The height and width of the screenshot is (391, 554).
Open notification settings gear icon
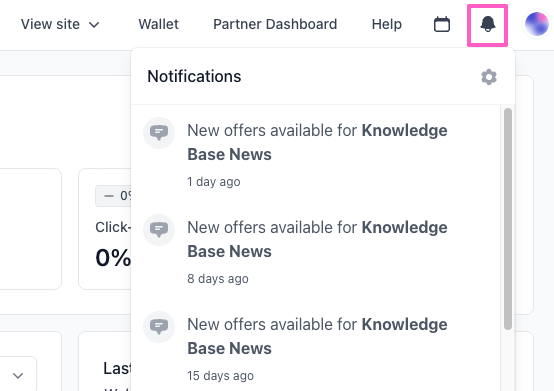coord(489,77)
